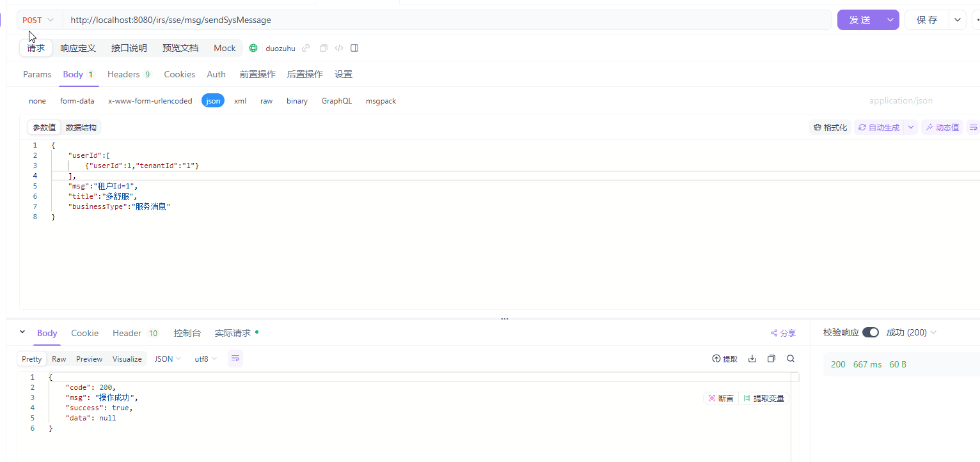980x462 pixels.
Task: Open the utf8 encoding dropdown
Action: pos(206,358)
